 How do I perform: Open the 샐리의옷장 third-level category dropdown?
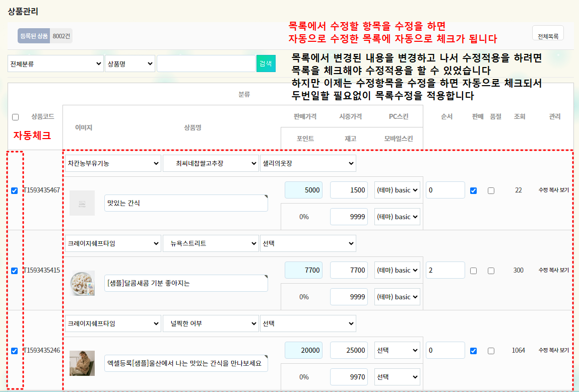307,163
